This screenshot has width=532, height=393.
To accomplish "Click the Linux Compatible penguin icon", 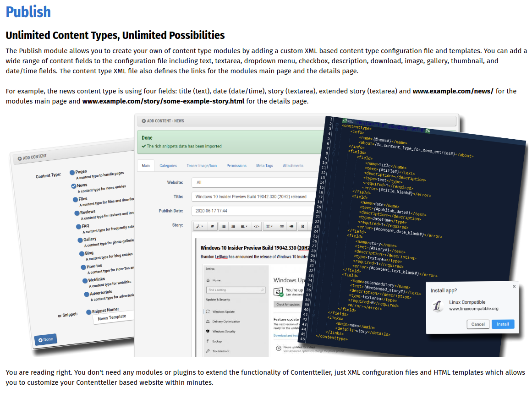I will (438, 306).
